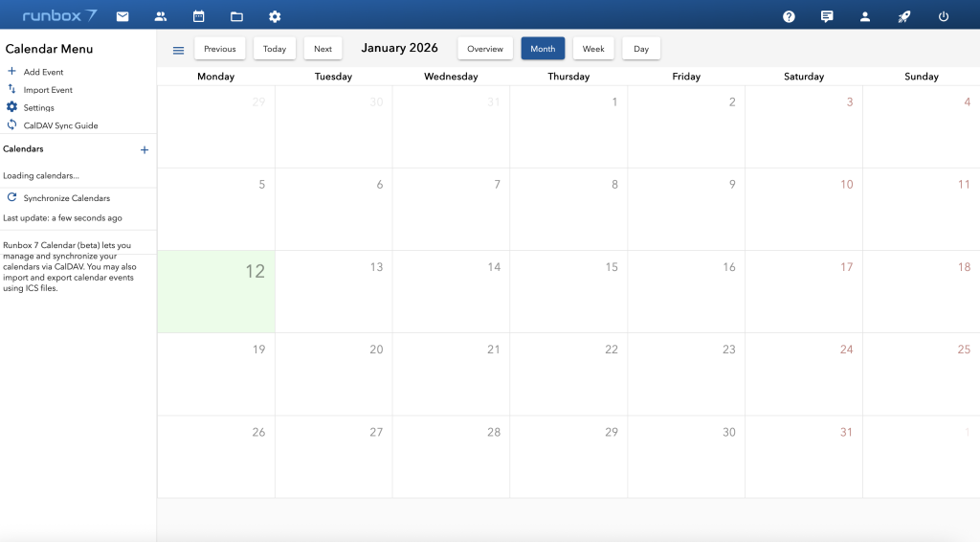Select January 15 day cell
The width and height of the screenshot is (980, 542).
(568, 292)
